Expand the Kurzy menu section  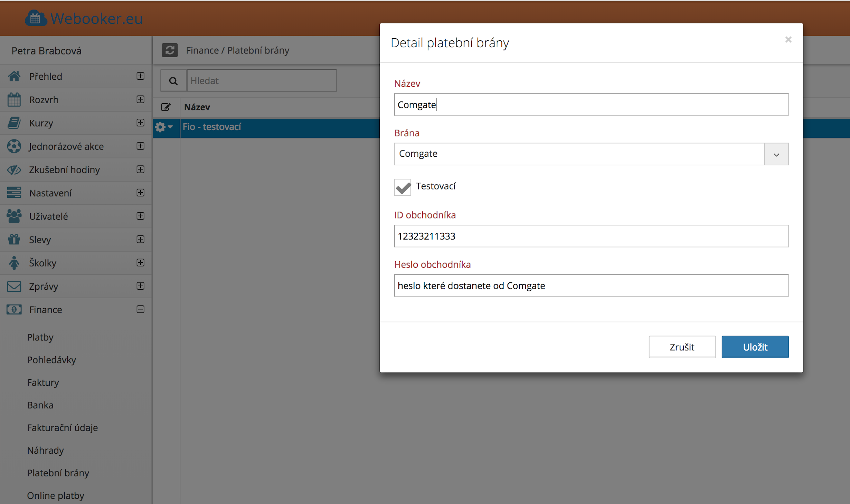point(140,123)
